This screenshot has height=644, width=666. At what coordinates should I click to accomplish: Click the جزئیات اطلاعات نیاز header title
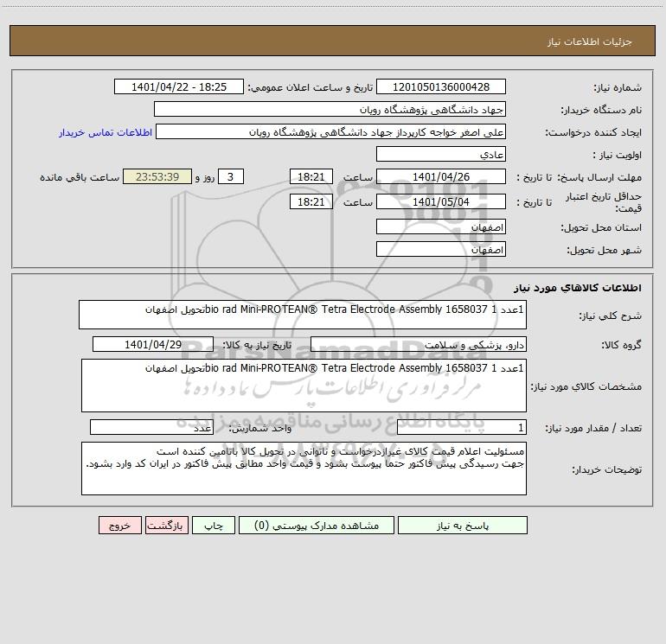(590, 41)
